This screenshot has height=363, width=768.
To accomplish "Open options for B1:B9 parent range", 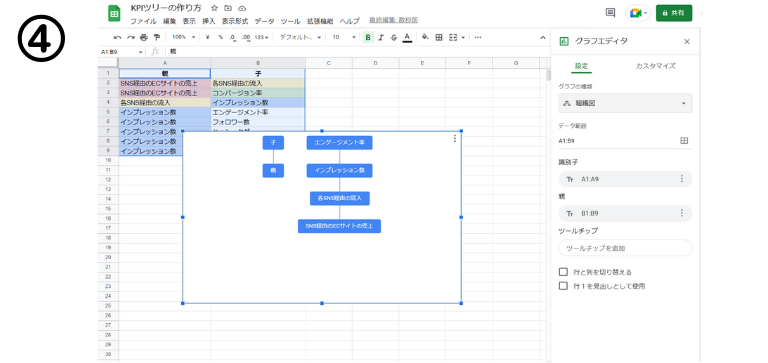I will [681, 213].
